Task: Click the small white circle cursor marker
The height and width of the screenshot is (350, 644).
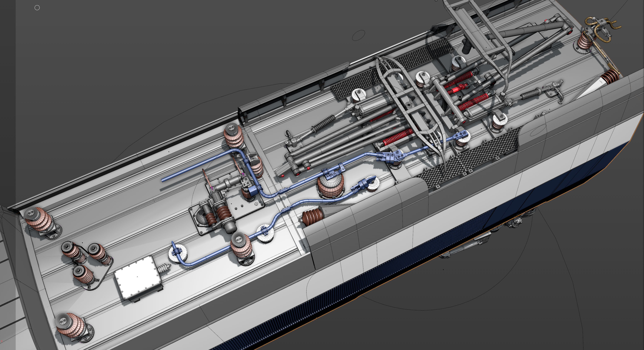Action: click(x=37, y=8)
